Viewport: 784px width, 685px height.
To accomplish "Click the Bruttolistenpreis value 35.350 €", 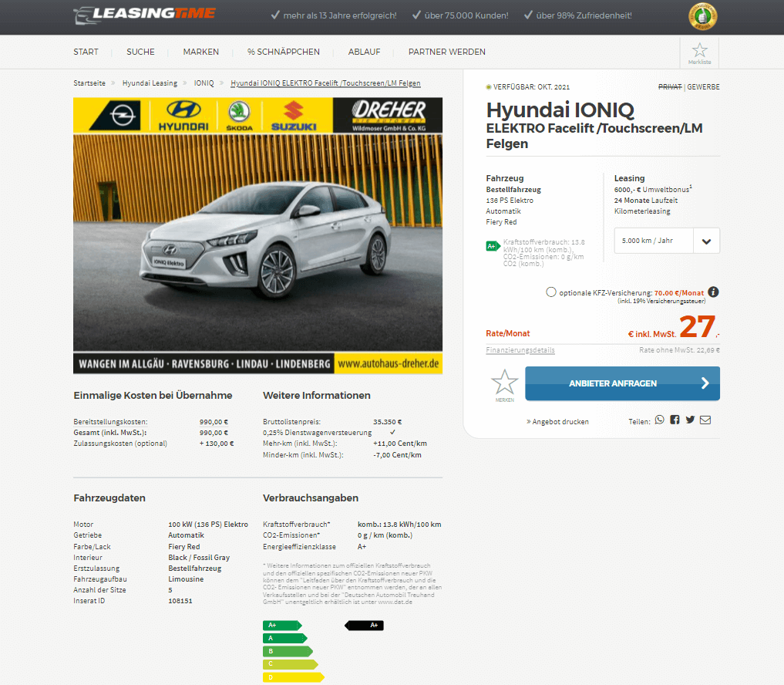I will (x=388, y=422).
